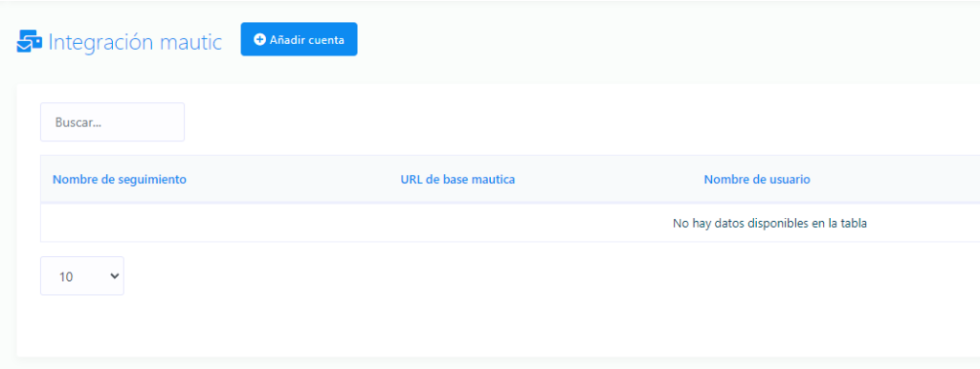Click the Integración mautic page title

tap(135, 42)
